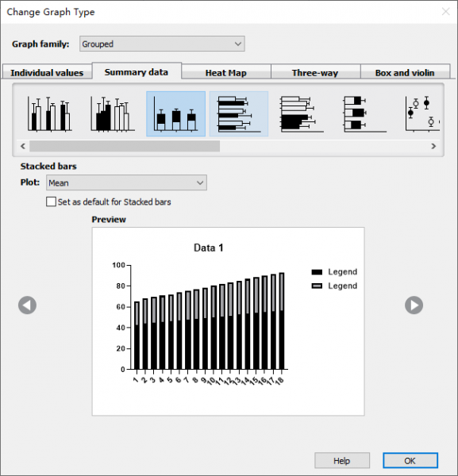Enable Set as default for Stacked bars
The height and width of the screenshot is (476, 458).
point(51,202)
